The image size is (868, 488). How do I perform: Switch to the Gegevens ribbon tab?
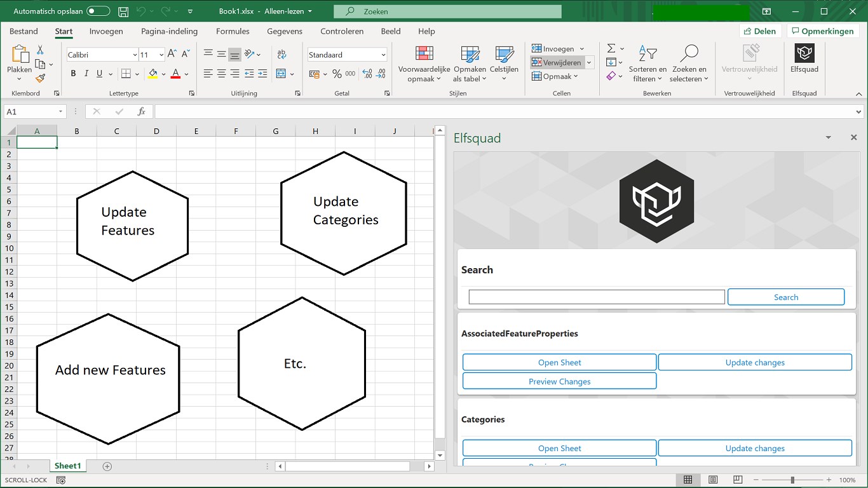[x=285, y=31]
